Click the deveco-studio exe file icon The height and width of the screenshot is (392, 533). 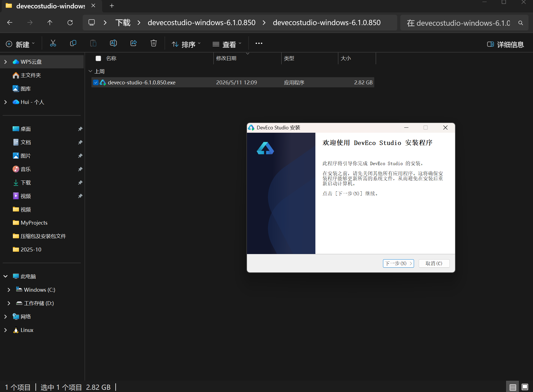103,82
